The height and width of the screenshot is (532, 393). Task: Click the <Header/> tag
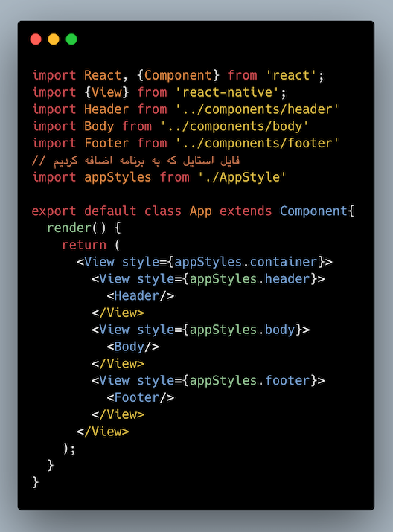141,296
